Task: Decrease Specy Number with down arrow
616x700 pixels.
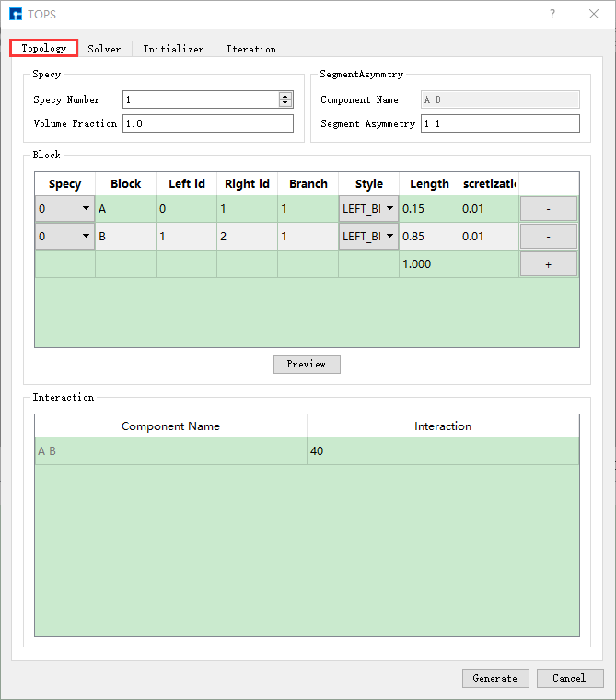Action: 285,103
